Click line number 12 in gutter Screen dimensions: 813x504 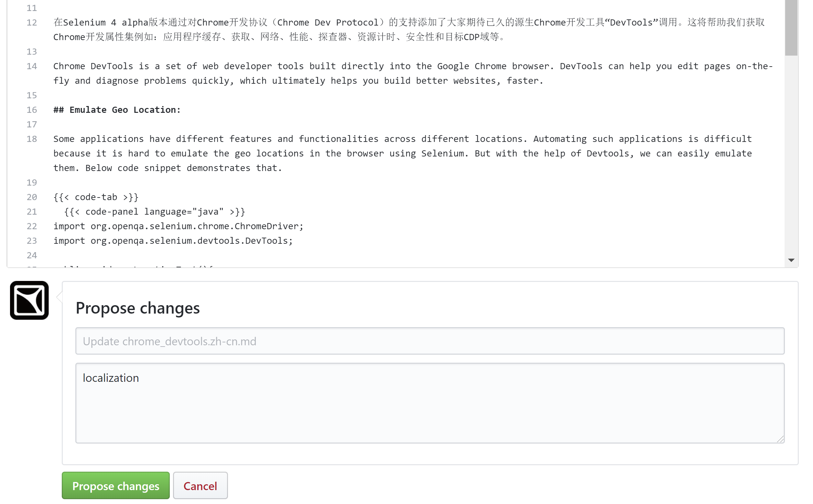point(32,22)
